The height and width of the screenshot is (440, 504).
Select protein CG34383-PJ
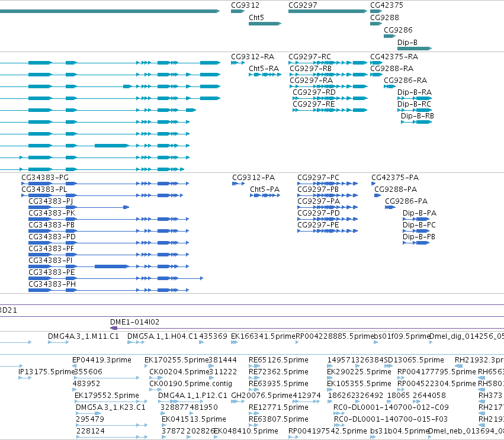[51, 201]
